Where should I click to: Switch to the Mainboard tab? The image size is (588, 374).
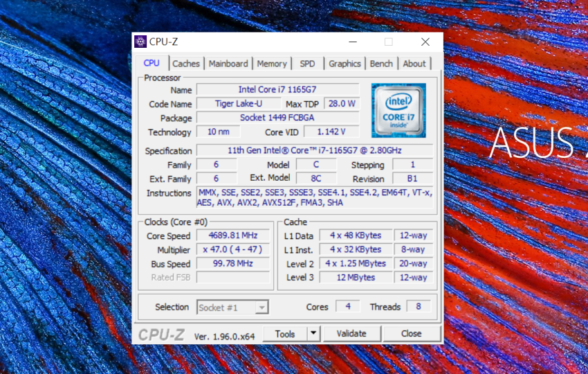(228, 64)
